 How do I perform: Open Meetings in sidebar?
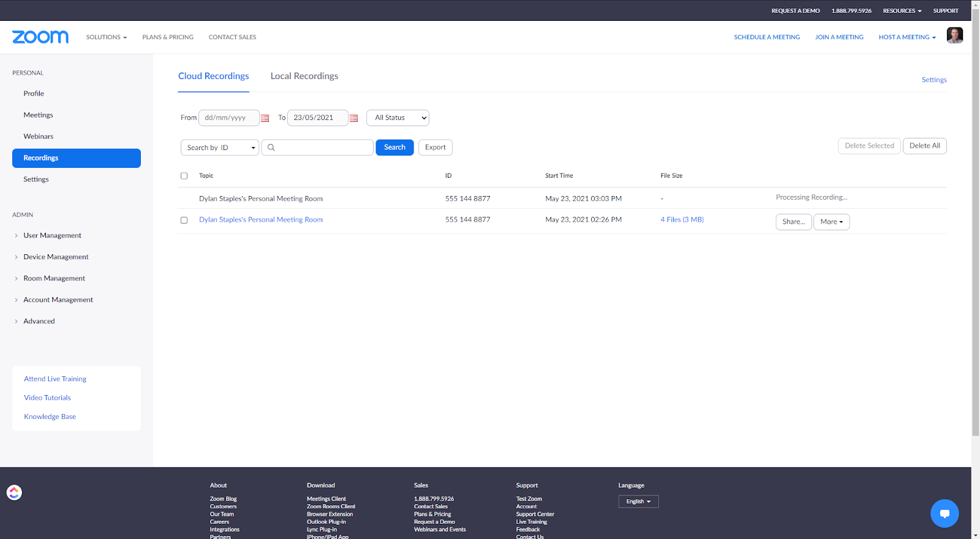click(x=38, y=115)
